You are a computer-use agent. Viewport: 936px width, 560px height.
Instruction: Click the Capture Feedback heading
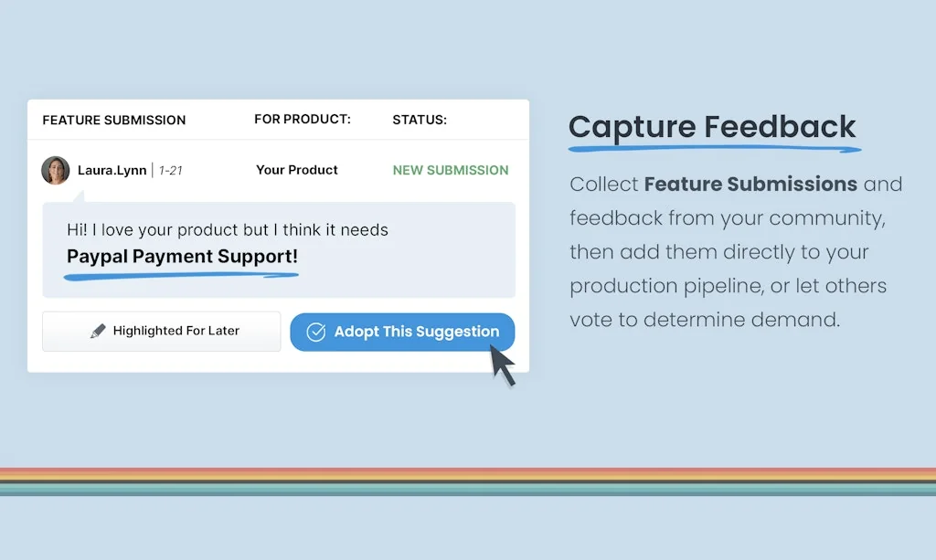(x=712, y=127)
